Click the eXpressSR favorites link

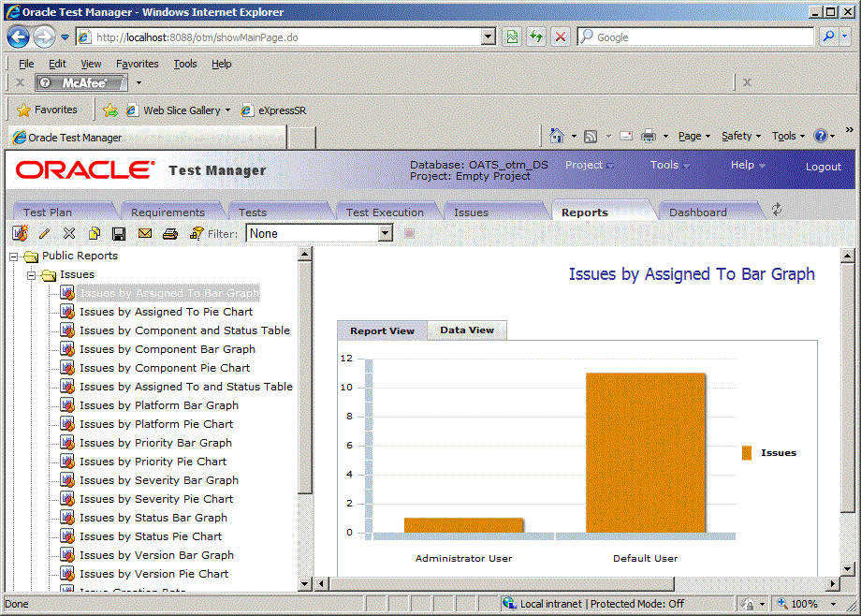pos(274,110)
